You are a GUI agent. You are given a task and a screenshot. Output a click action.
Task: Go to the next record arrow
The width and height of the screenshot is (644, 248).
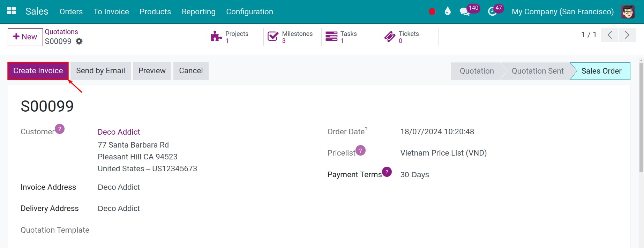point(627,35)
